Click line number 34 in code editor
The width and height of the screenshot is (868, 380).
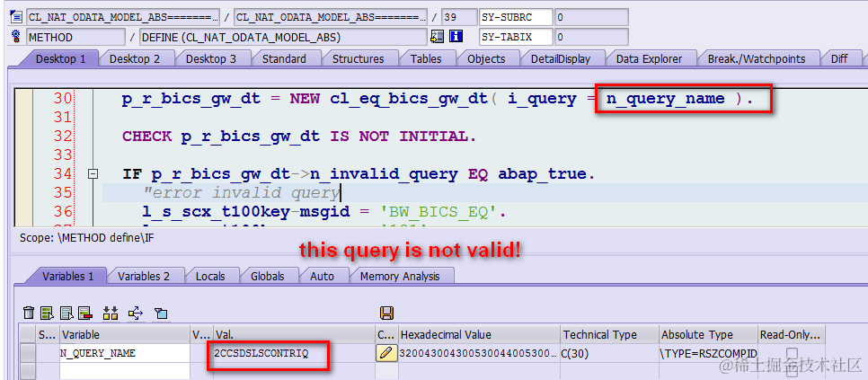tap(63, 174)
